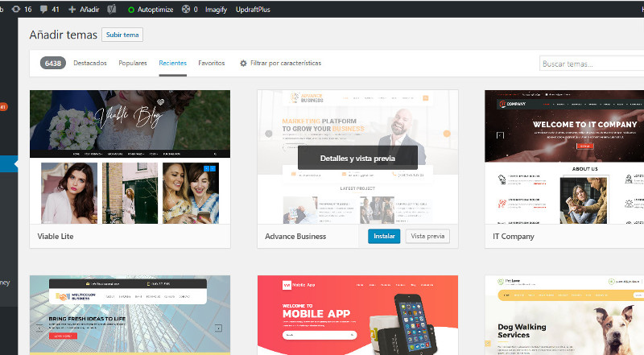This screenshot has width=644, height=355.
Task: Click the Buscar temas search field
Action: click(592, 64)
